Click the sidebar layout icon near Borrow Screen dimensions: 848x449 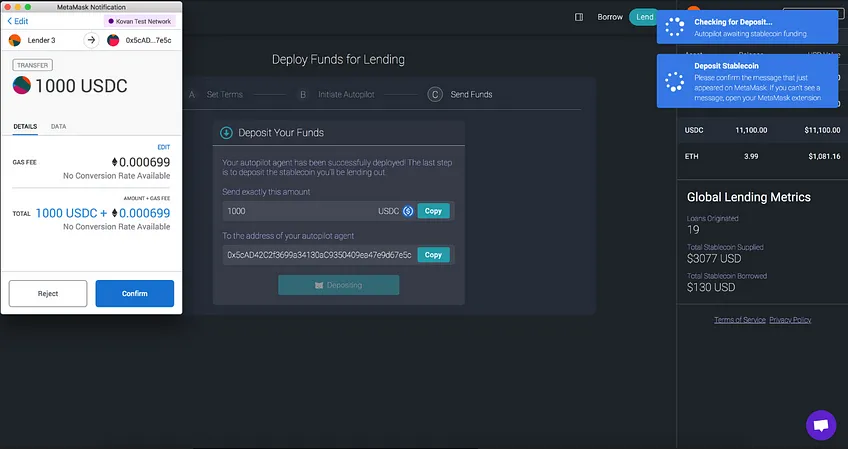coord(579,17)
